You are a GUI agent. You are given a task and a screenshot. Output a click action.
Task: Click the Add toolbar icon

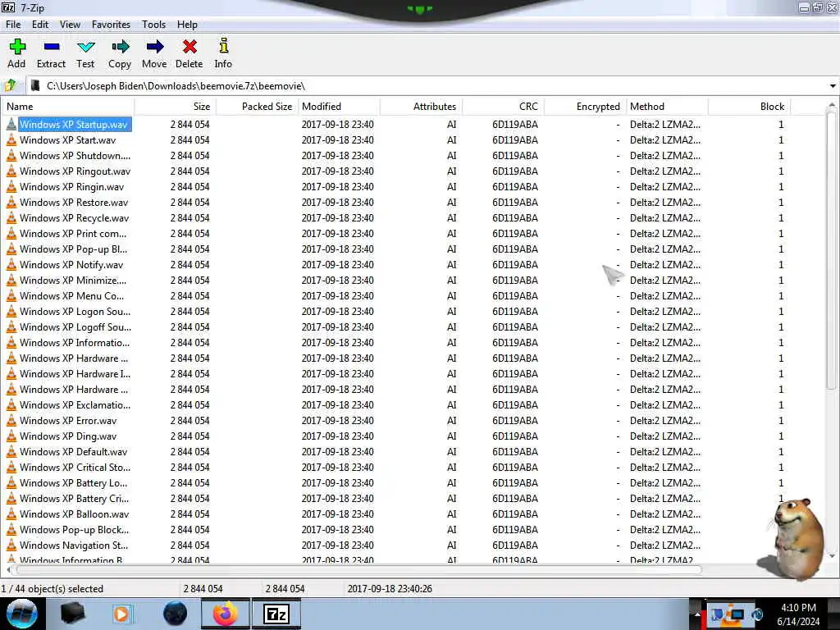click(17, 47)
